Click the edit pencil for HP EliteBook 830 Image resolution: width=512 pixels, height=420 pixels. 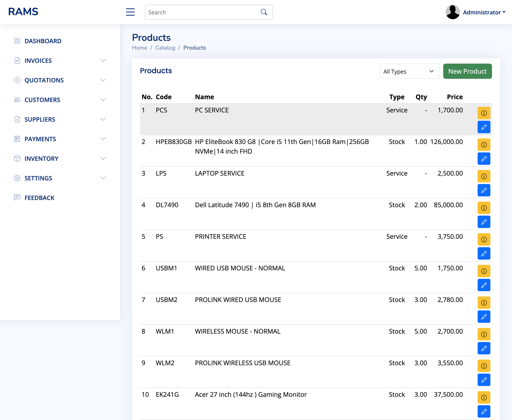tap(484, 159)
